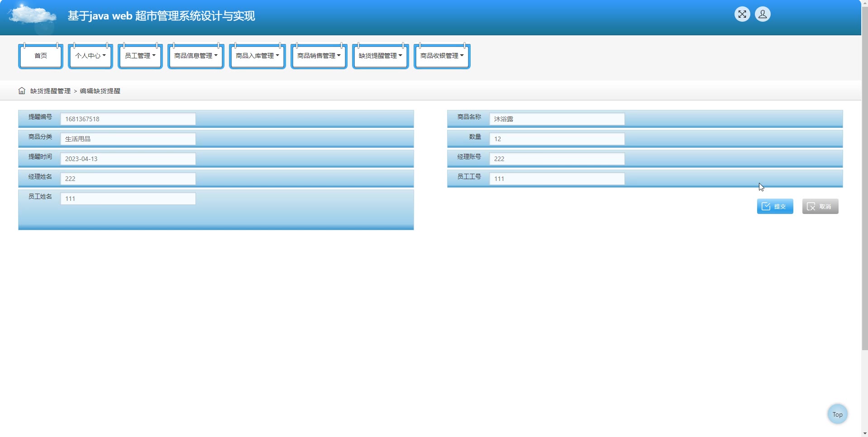
Task: Expand the 个人中心 dropdown menu
Action: [x=91, y=56]
